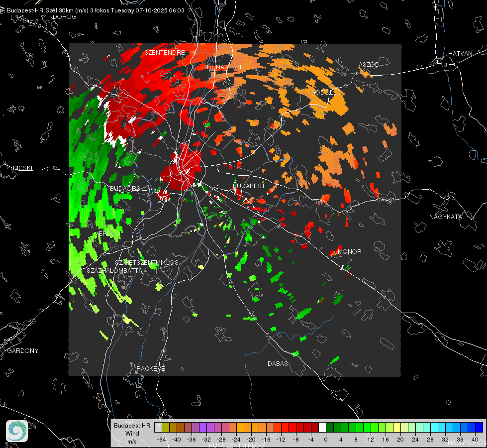Viewport: 487px width, 448px height.
Task: Click the 'm/s' unit label in legend
Action: 132,442
